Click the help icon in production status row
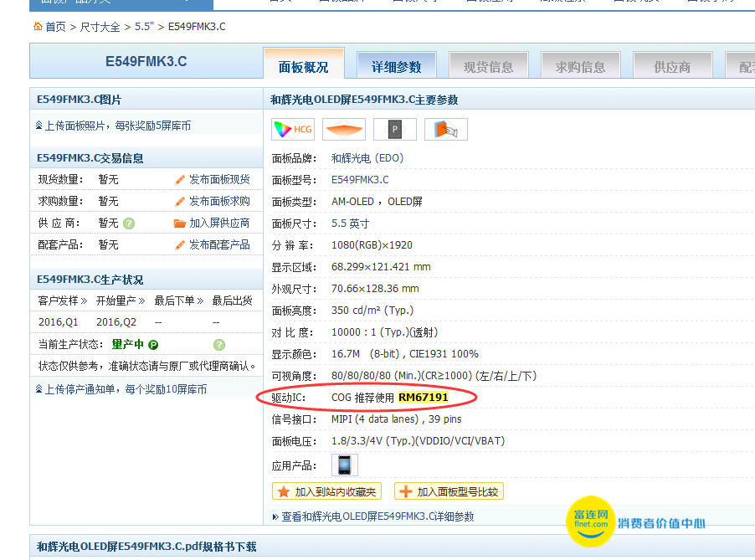The height and width of the screenshot is (560, 755). coord(219,345)
